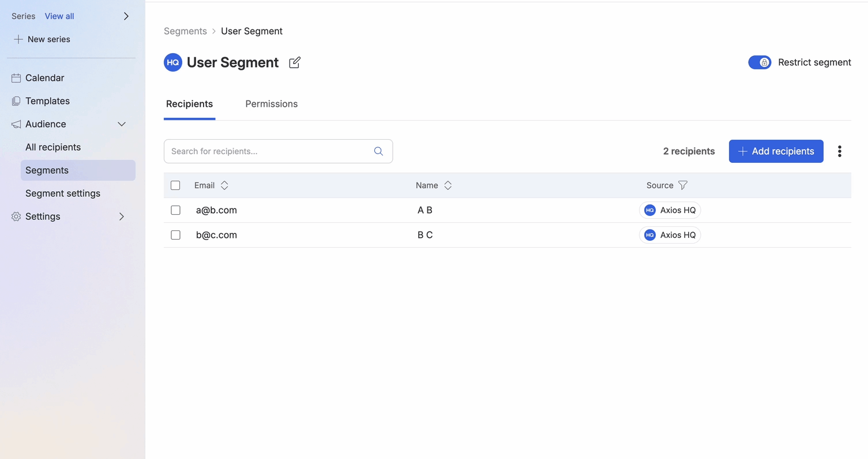Click the Audience megaphone icon
This screenshot has width=868, height=459.
[x=16, y=124]
